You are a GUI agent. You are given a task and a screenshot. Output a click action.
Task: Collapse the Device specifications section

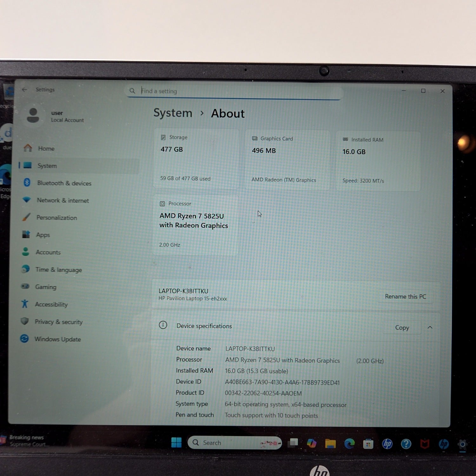click(430, 327)
